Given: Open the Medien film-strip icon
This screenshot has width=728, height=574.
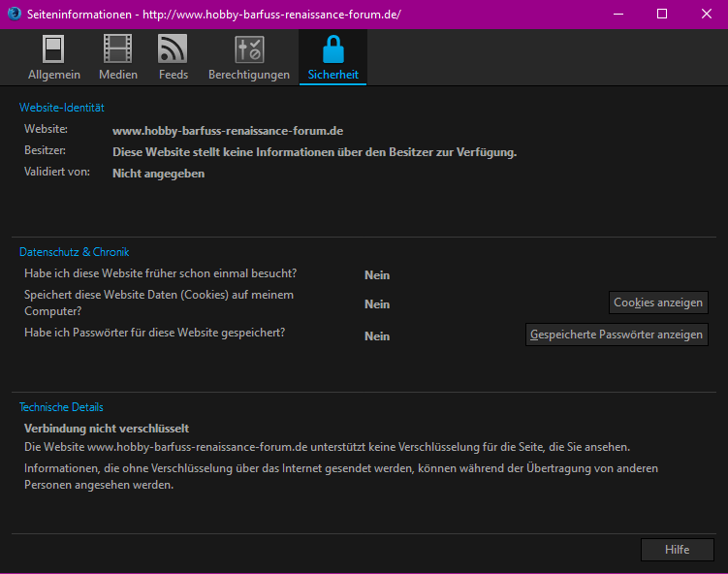Looking at the screenshot, I should click(117, 49).
